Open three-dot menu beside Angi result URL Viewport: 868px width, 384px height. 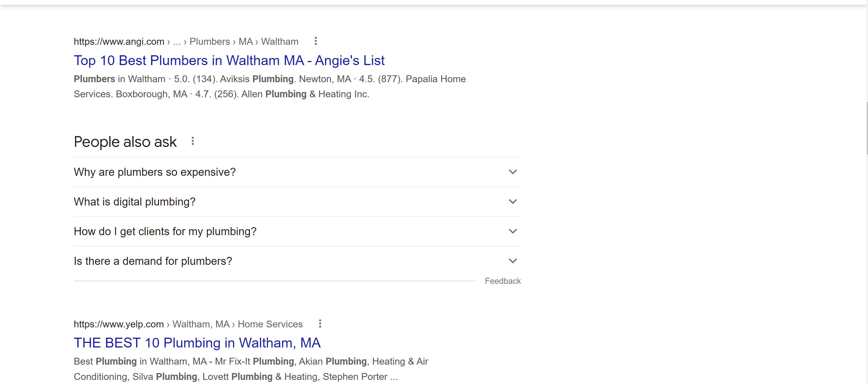tap(315, 41)
